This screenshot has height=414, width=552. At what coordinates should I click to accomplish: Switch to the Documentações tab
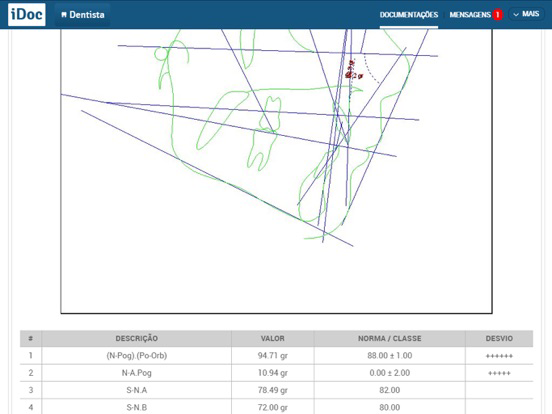pos(409,15)
